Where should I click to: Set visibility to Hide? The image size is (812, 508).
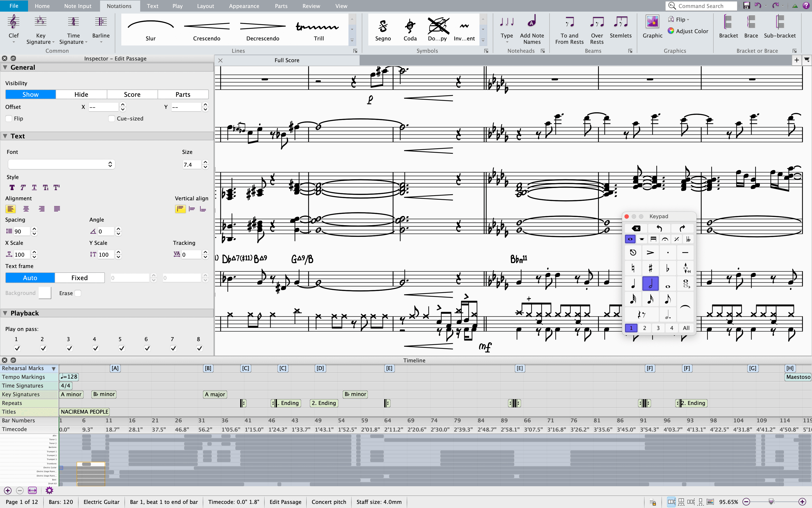click(x=81, y=94)
